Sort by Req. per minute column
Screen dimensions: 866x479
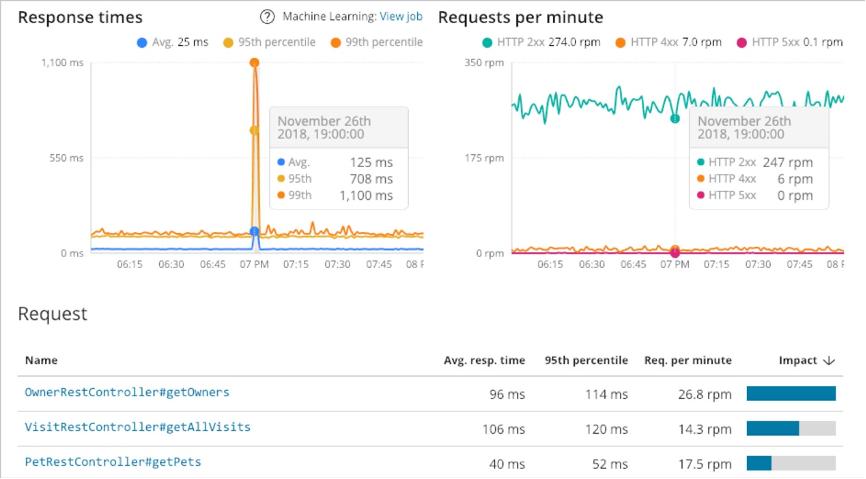(x=688, y=360)
